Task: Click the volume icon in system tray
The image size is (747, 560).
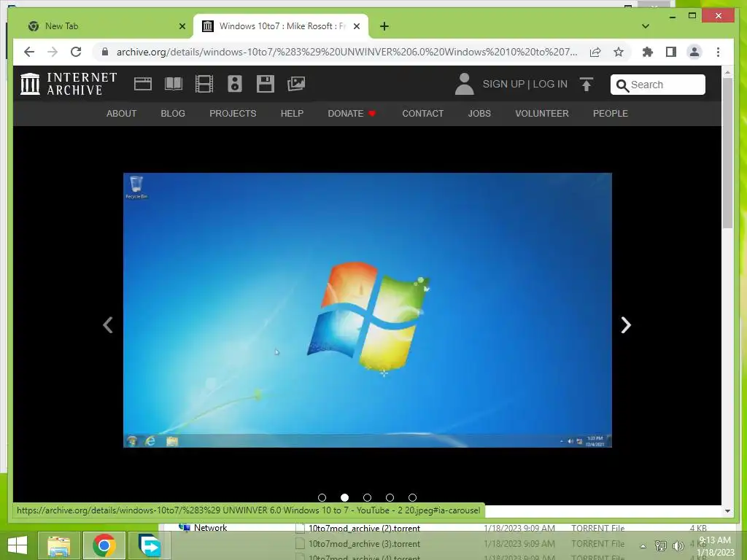Action: point(678,545)
